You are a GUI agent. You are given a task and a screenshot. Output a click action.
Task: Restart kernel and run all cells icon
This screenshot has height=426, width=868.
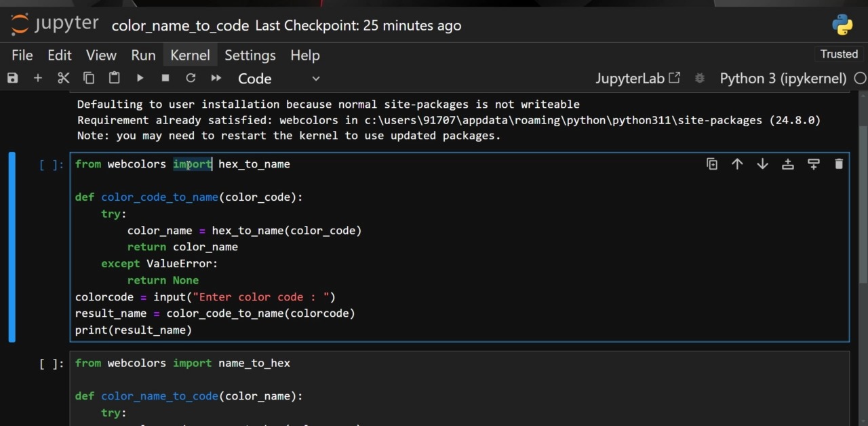[x=216, y=78]
